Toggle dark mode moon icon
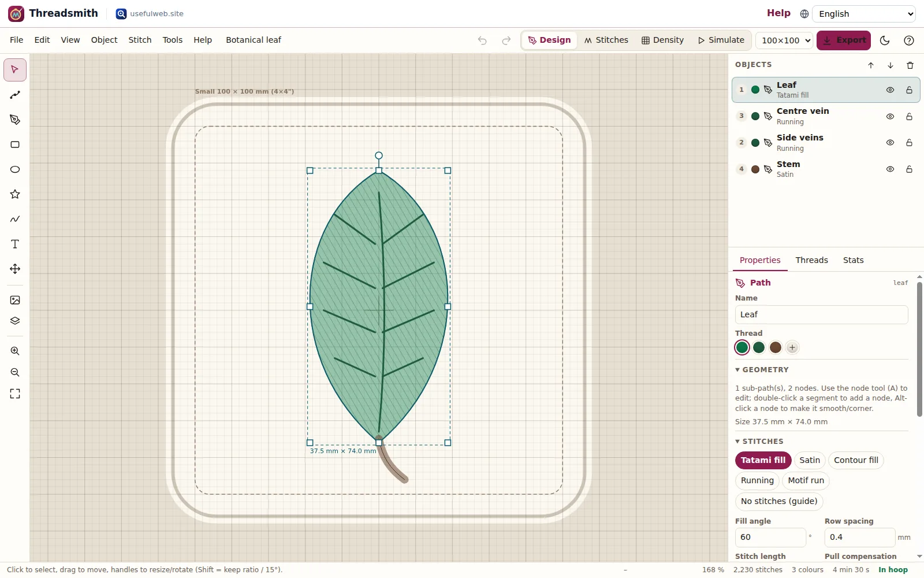 tap(885, 40)
